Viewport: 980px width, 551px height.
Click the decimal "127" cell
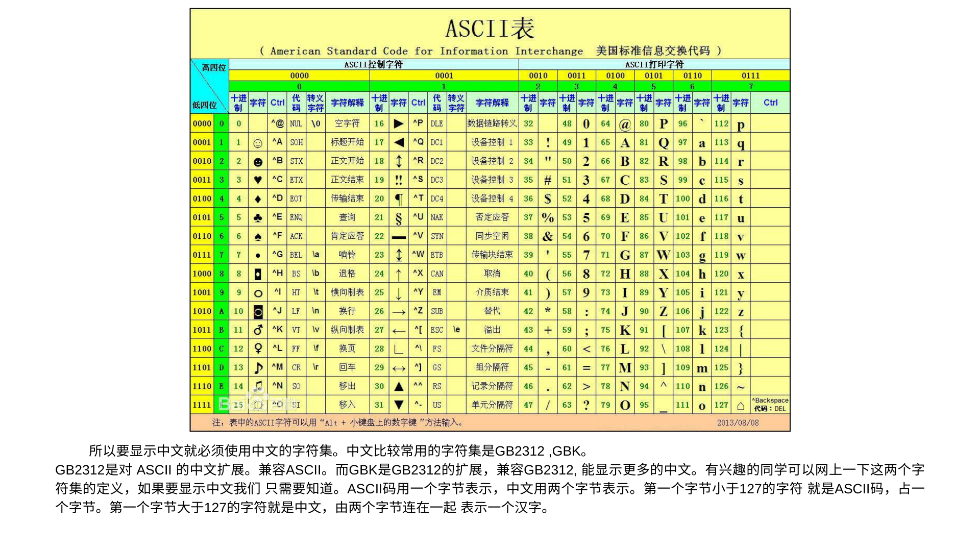point(721,405)
